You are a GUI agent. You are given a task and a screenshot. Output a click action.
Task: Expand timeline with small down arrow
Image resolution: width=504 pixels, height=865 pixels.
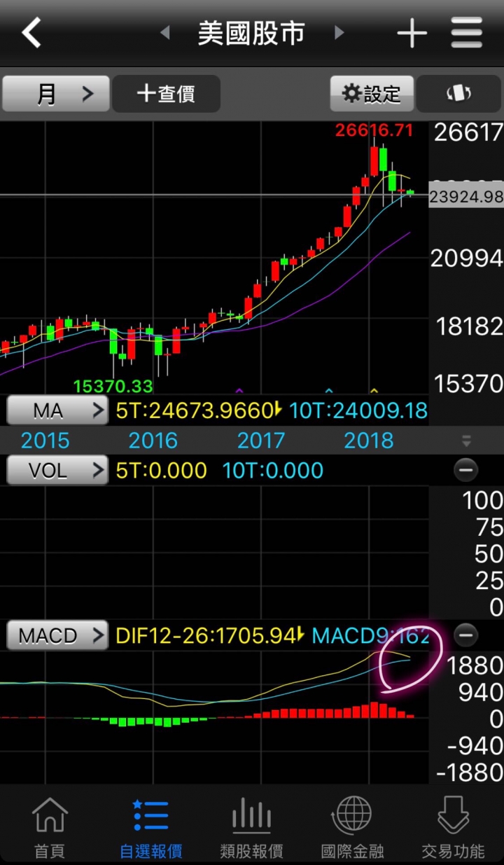[466, 441]
